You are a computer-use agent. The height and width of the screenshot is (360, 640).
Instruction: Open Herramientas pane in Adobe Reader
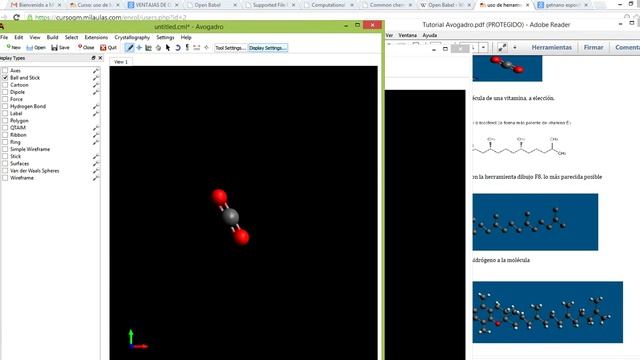551,47
